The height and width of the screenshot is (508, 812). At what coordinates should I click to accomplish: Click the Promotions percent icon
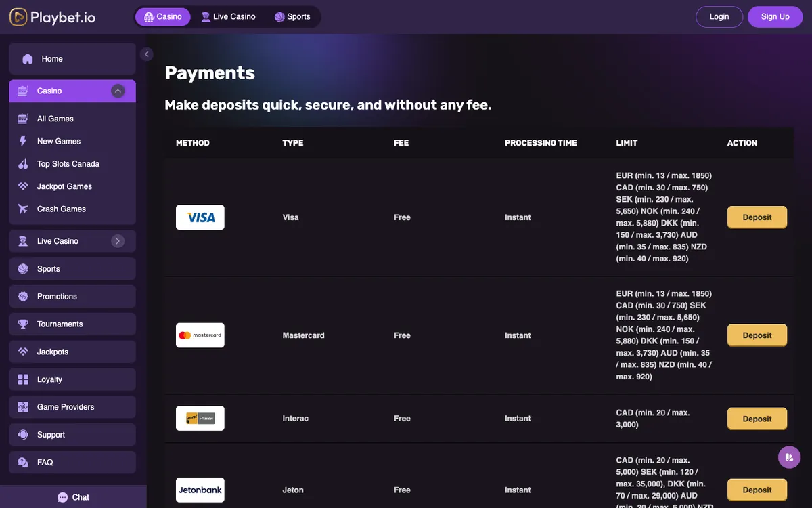[23, 297]
